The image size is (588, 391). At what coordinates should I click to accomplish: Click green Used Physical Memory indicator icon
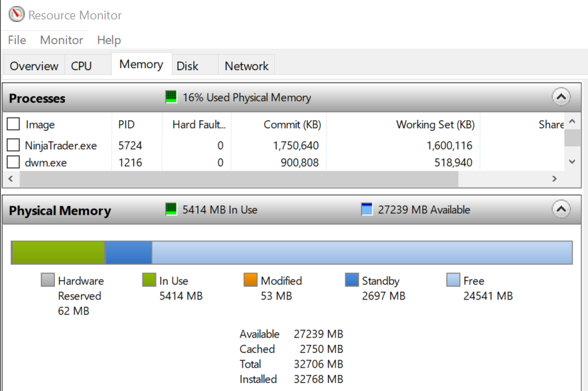tap(171, 97)
